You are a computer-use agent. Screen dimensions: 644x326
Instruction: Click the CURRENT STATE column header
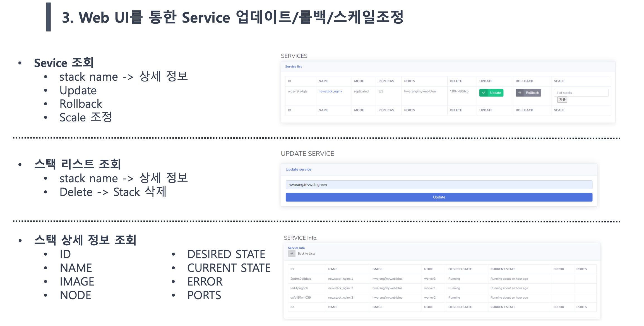coord(503,269)
